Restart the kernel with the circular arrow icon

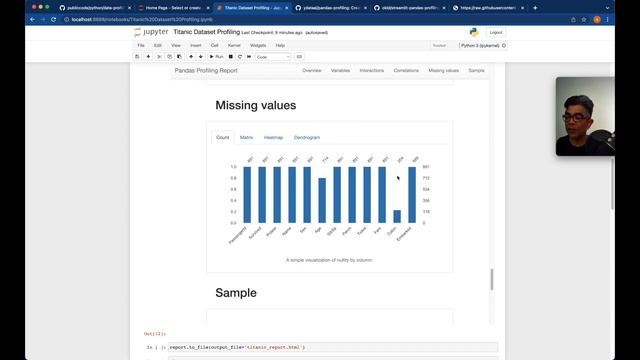coord(240,57)
